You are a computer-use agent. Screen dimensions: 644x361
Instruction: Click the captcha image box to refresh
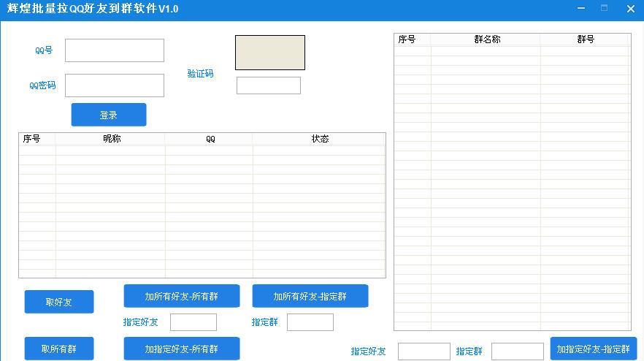[x=270, y=52]
